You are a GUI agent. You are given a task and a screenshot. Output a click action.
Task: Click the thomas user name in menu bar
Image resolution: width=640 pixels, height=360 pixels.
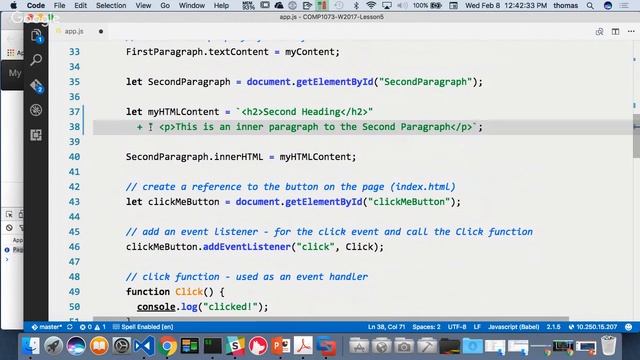tap(565, 5)
